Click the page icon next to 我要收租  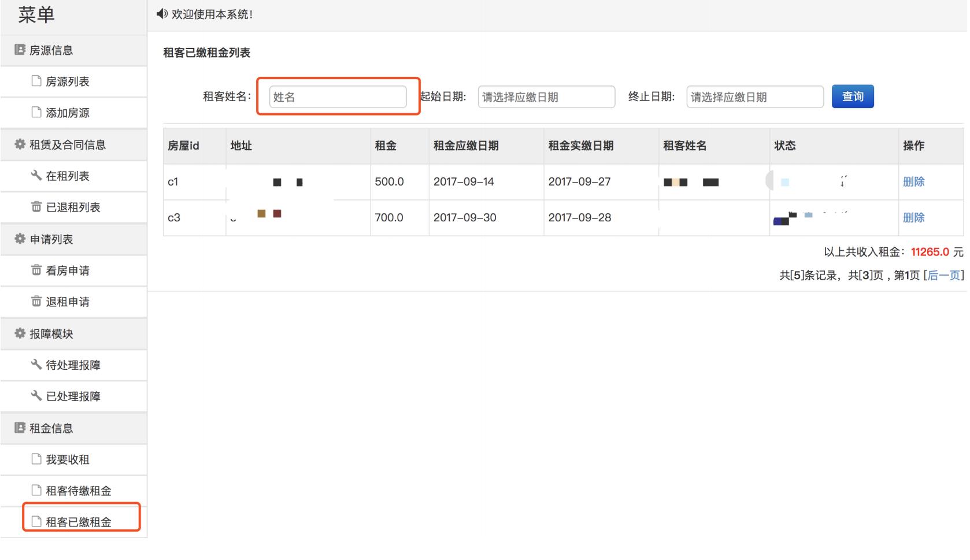tap(36, 459)
